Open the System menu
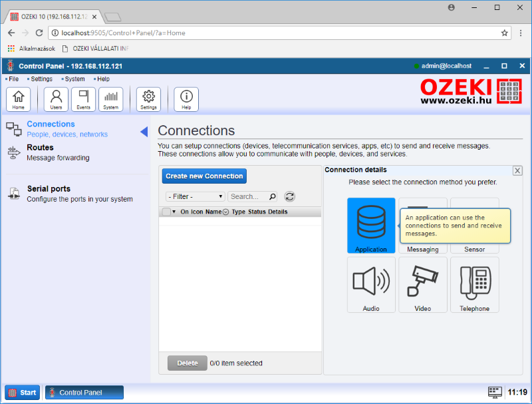The height and width of the screenshot is (404, 532). (74, 79)
